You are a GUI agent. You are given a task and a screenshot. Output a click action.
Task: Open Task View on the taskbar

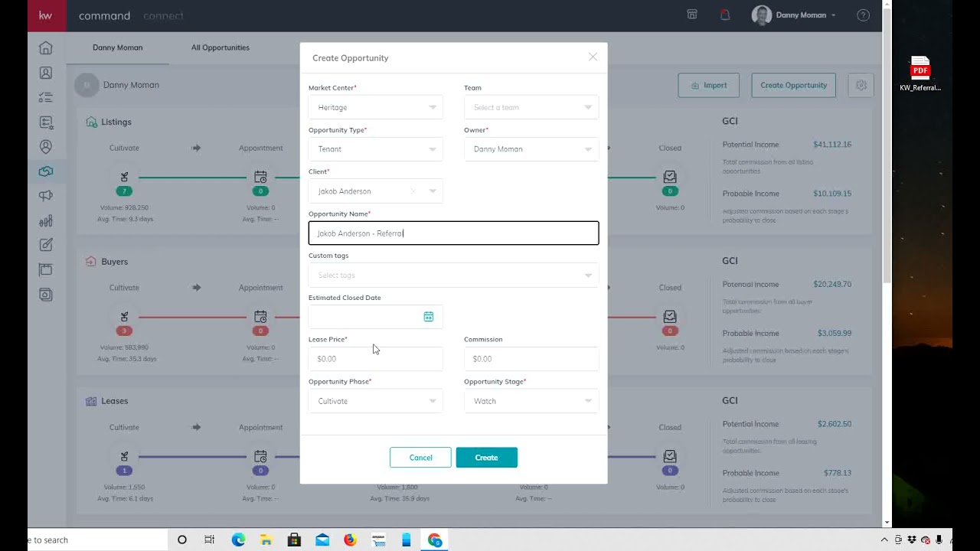[x=210, y=540]
